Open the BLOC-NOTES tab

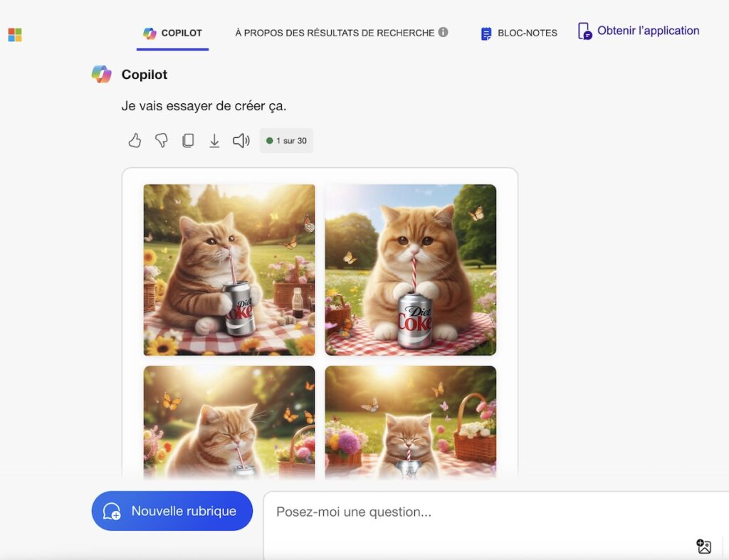[x=520, y=33]
